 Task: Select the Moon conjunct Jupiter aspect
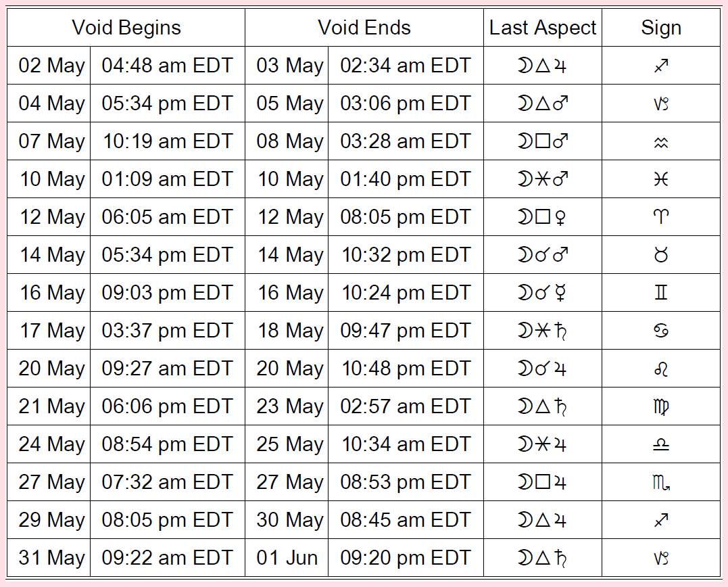pos(542,369)
